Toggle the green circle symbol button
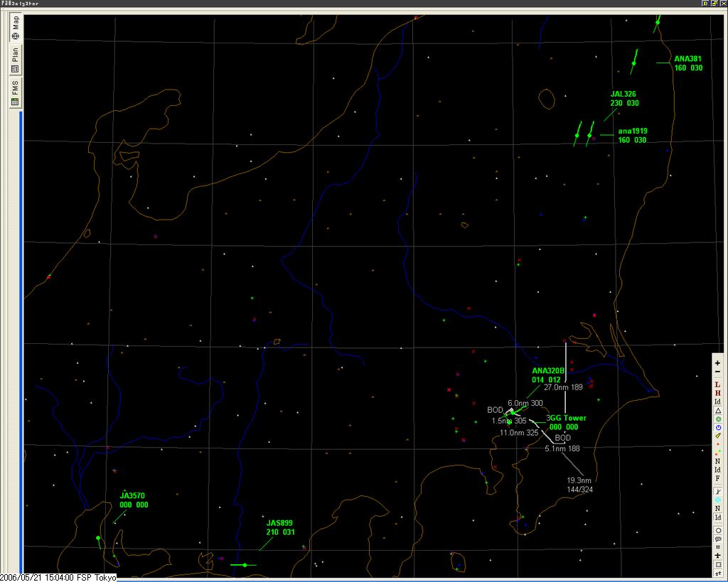The height and width of the screenshot is (582, 728). [718, 419]
